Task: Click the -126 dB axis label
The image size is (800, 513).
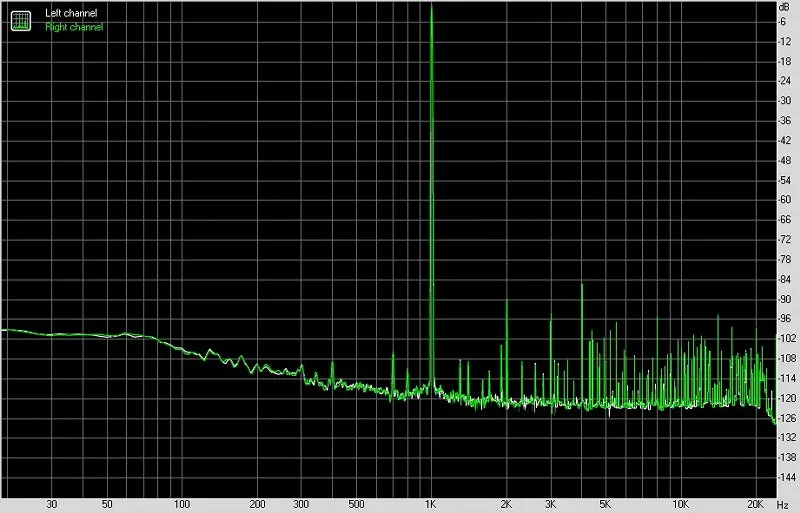Action: 786,418
